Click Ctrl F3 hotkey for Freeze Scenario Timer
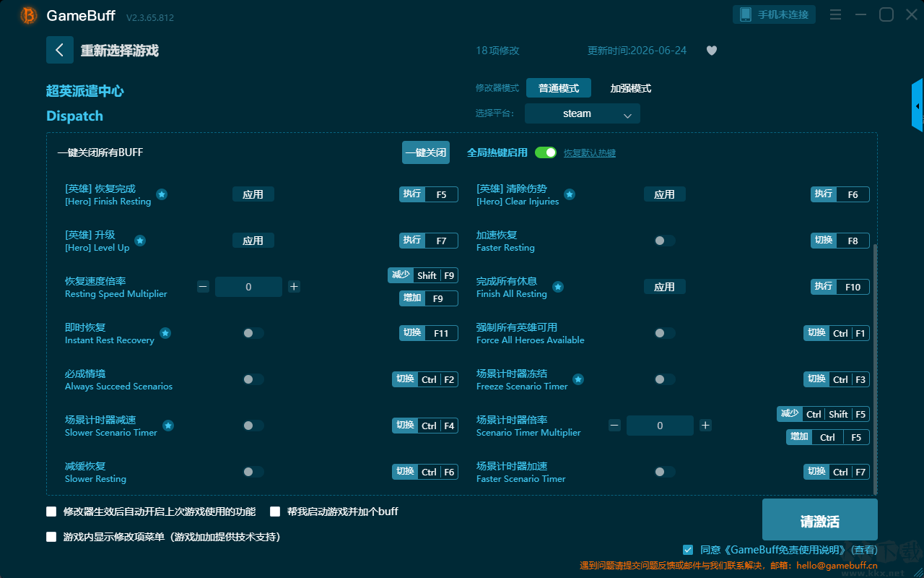 pos(837,379)
